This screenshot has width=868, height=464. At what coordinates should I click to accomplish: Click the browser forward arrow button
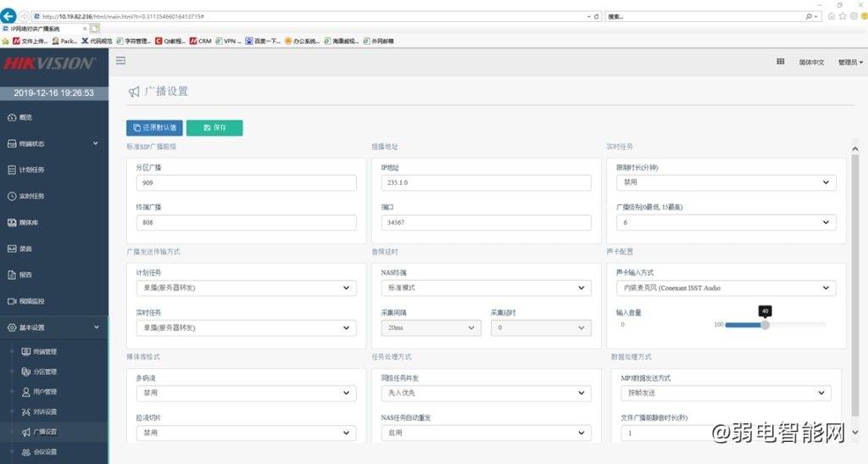coord(24,17)
